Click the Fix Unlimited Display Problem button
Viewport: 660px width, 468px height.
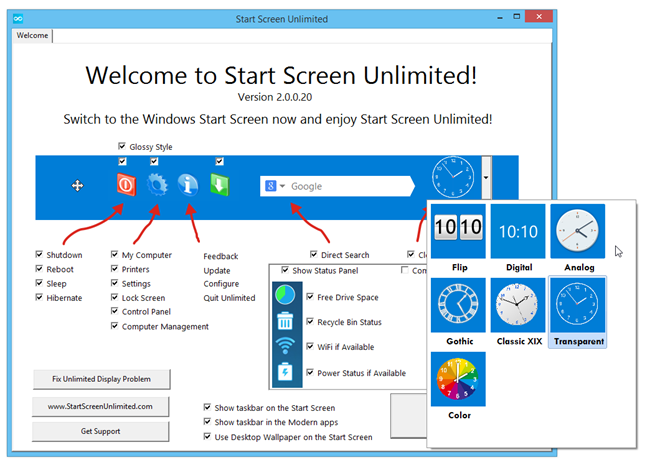[101, 379]
